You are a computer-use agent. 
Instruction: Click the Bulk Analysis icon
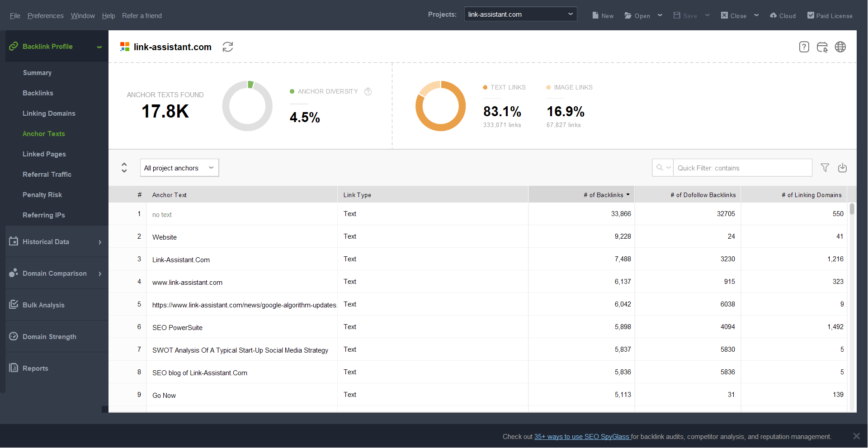tap(14, 304)
